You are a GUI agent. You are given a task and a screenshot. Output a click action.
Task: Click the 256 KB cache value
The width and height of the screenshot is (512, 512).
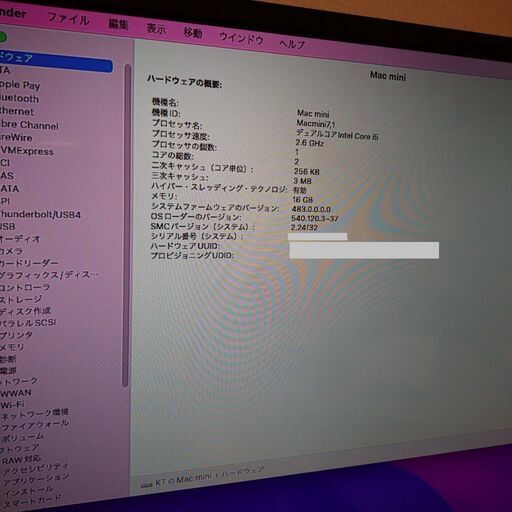click(x=306, y=171)
